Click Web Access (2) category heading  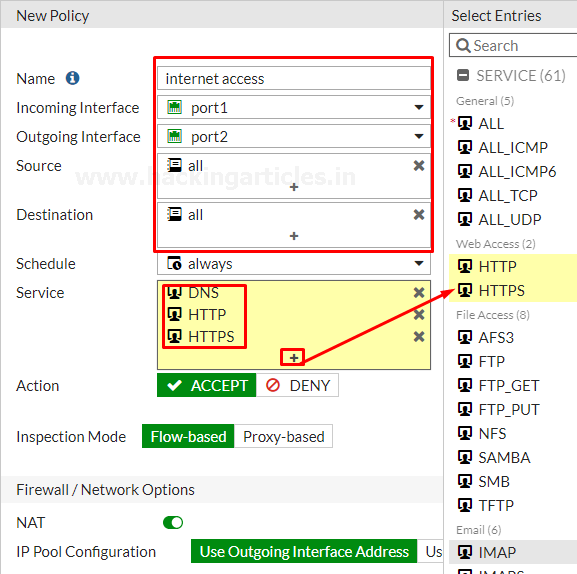click(x=496, y=244)
